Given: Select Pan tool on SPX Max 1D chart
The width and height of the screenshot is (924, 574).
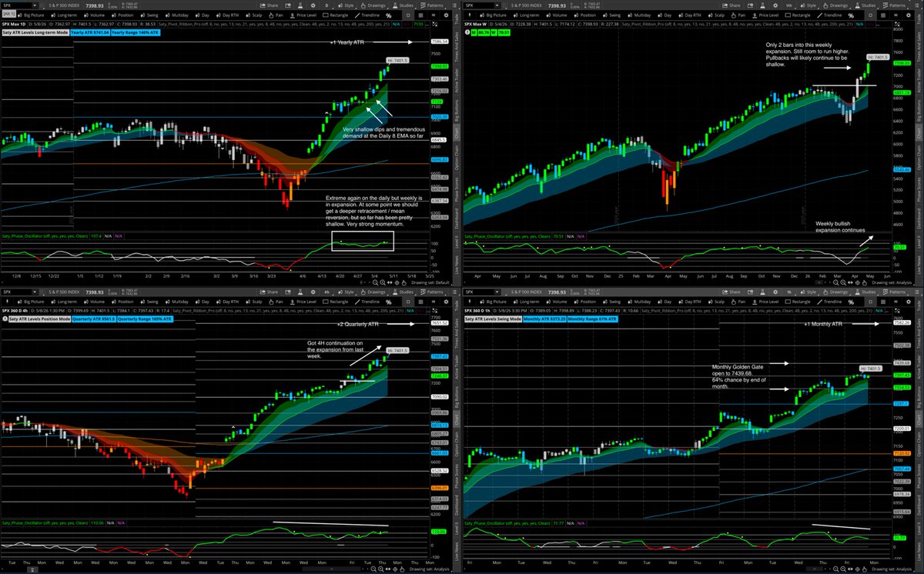Looking at the screenshot, I should 276,15.
